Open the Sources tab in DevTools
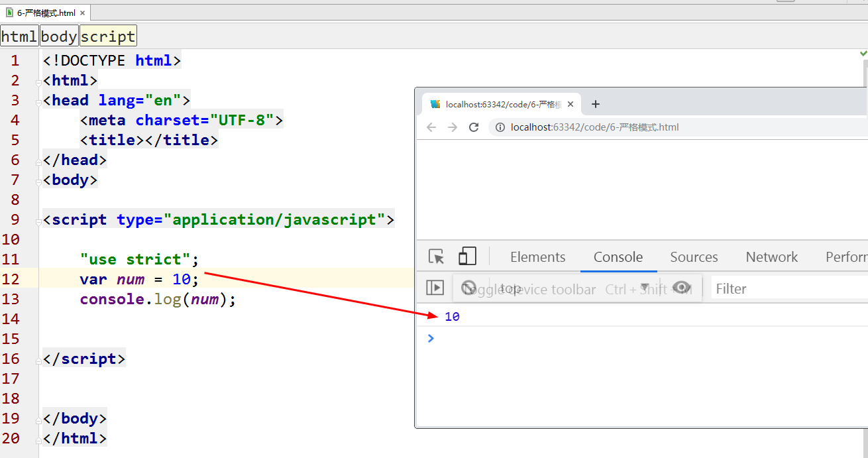 (x=694, y=257)
